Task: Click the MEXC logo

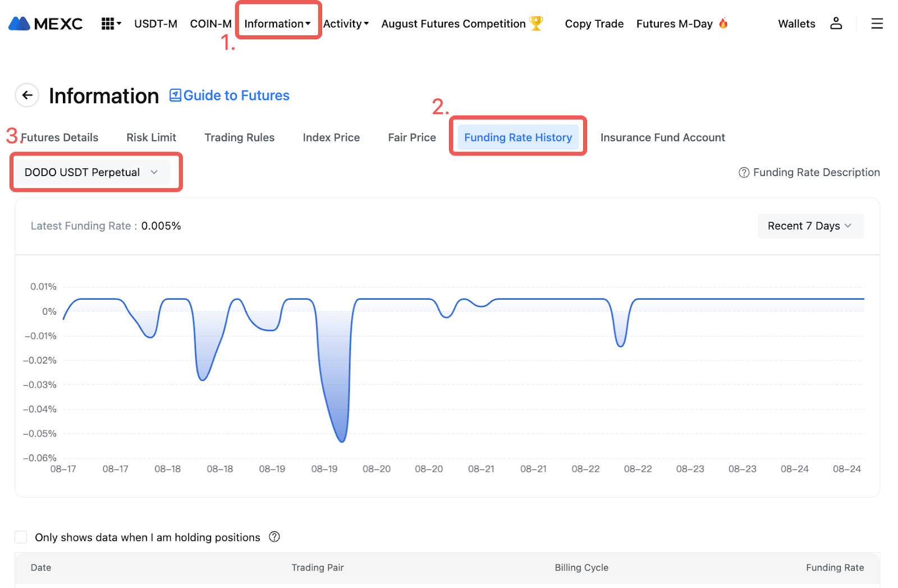Action: pos(45,24)
